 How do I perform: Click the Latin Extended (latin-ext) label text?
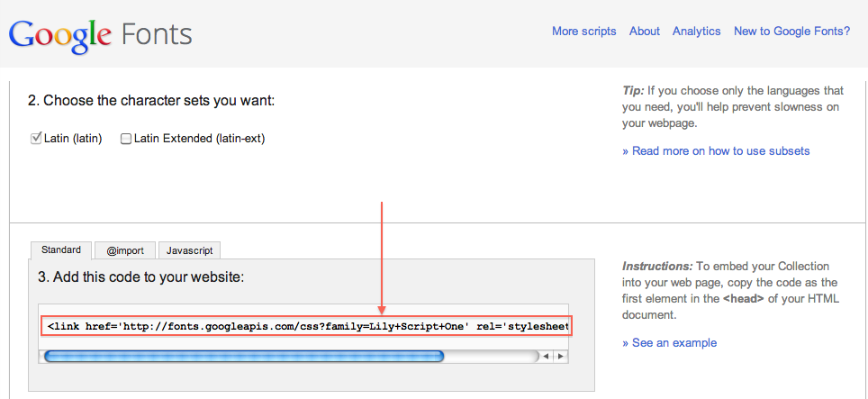[199, 139]
